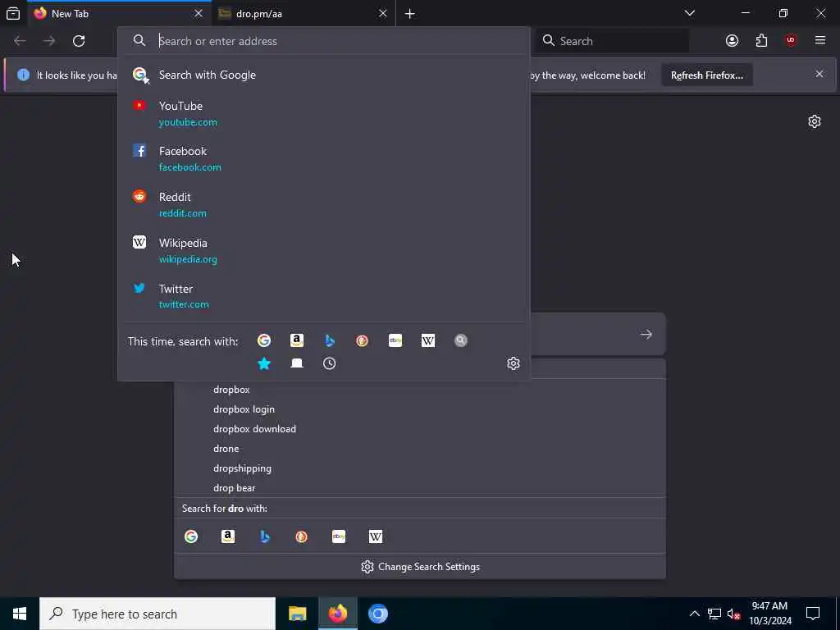Open new tab page personalize gear
Viewport: 840px width, 630px height.
815,121
